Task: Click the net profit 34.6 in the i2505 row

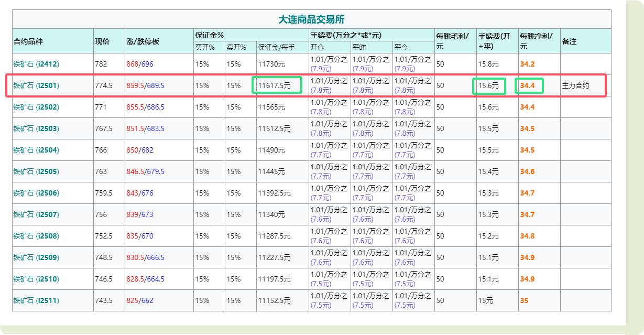Action: 527,171
